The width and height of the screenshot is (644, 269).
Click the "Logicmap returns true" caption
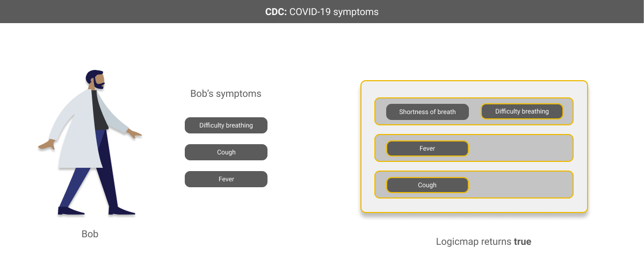483,242
